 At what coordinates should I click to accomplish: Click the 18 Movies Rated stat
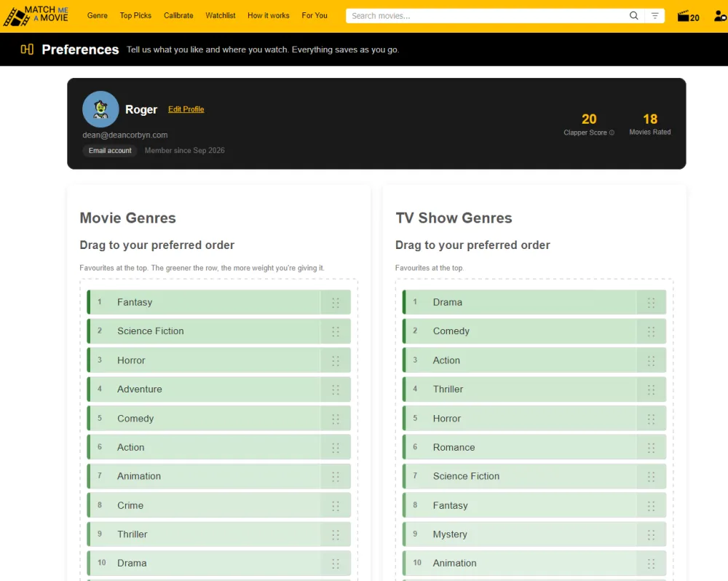coord(650,125)
